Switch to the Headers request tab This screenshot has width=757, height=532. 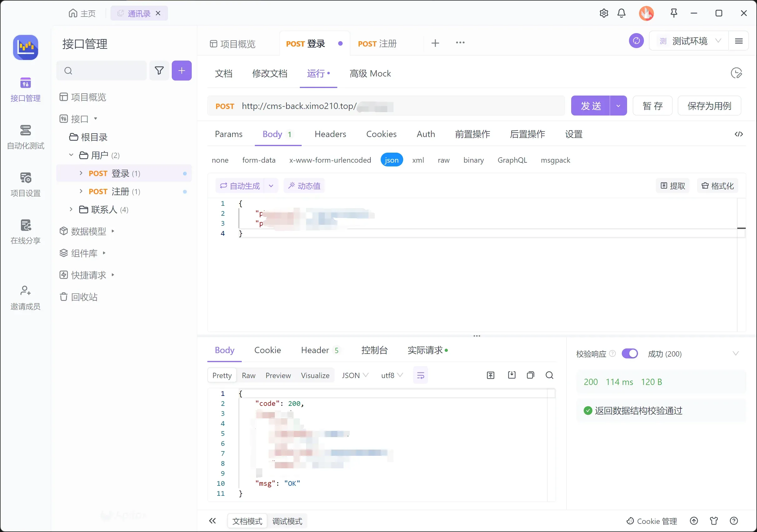coord(330,134)
